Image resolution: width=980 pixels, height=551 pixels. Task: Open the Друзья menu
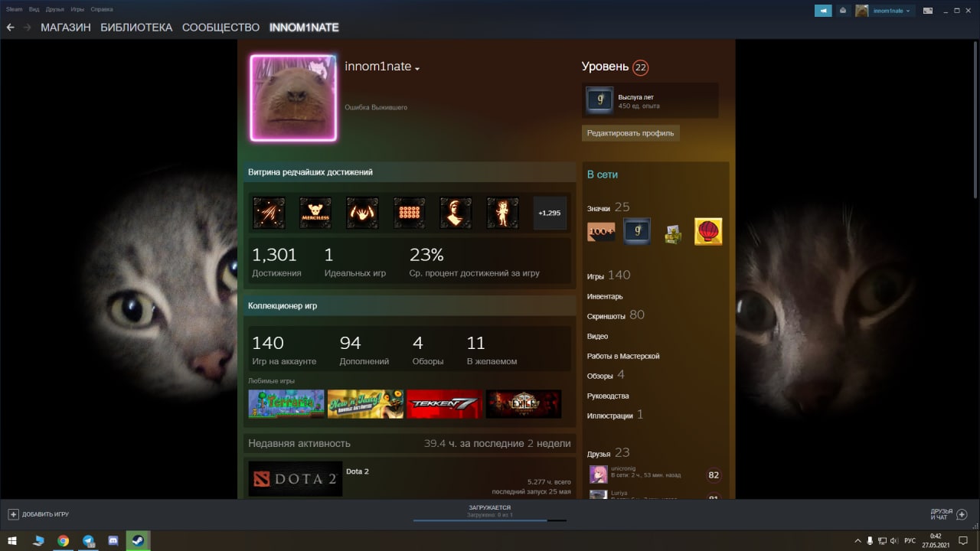pos(55,9)
